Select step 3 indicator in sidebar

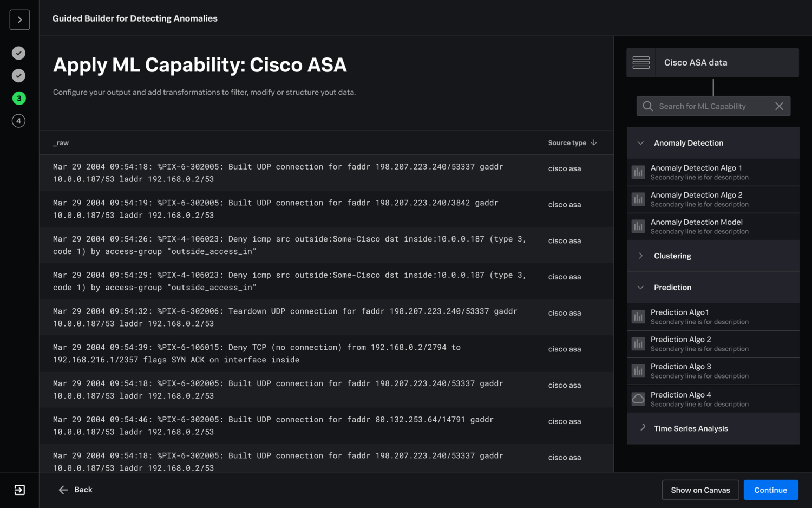(x=19, y=99)
